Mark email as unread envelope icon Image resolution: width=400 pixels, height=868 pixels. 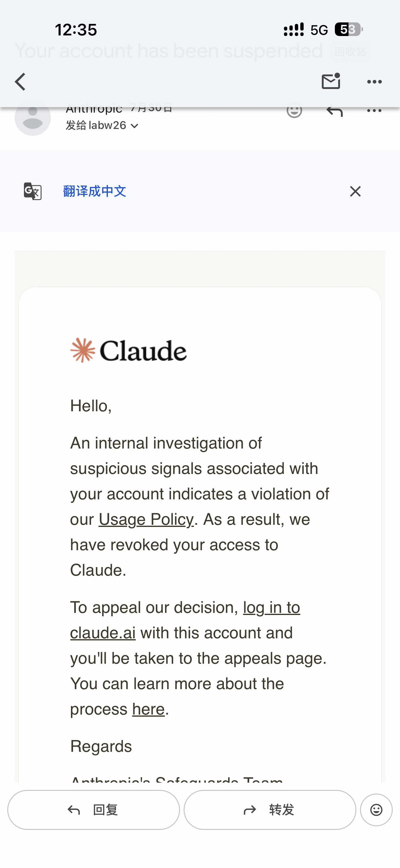pyautogui.click(x=331, y=81)
